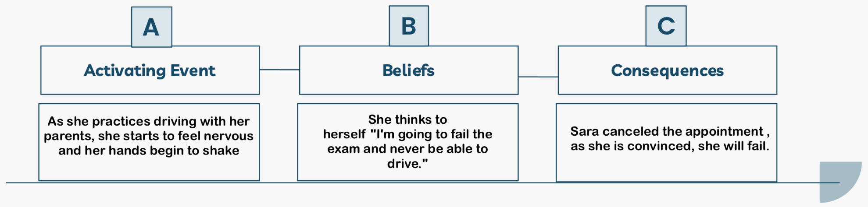This screenshot has height=207, width=868.
Task: Click the letter C box
Action: click(665, 26)
